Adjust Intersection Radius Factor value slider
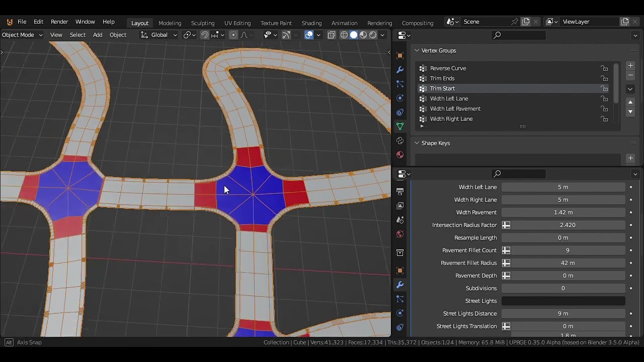 (x=568, y=225)
